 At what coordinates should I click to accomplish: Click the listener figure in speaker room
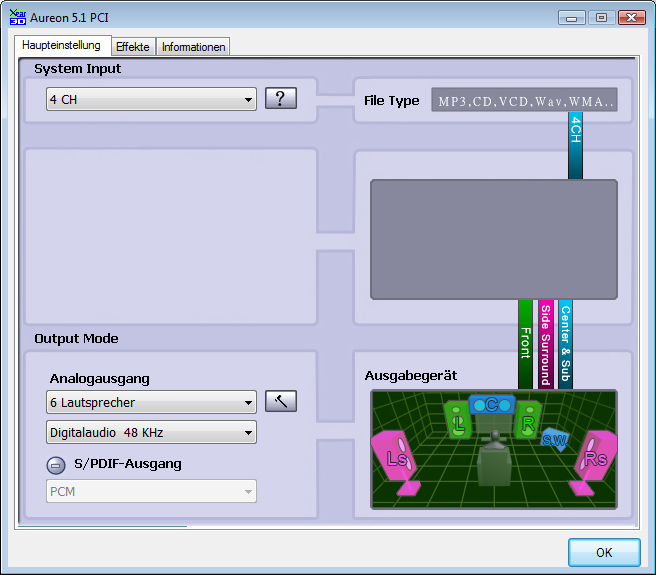[x=495, y=458]
